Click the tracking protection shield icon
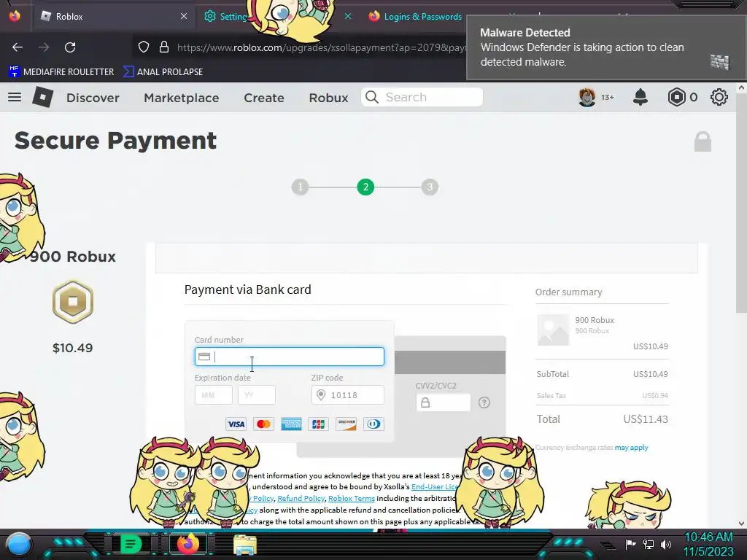Image resolution: width=747 pixels, height=560 pixels. click(x=144, y=47)
